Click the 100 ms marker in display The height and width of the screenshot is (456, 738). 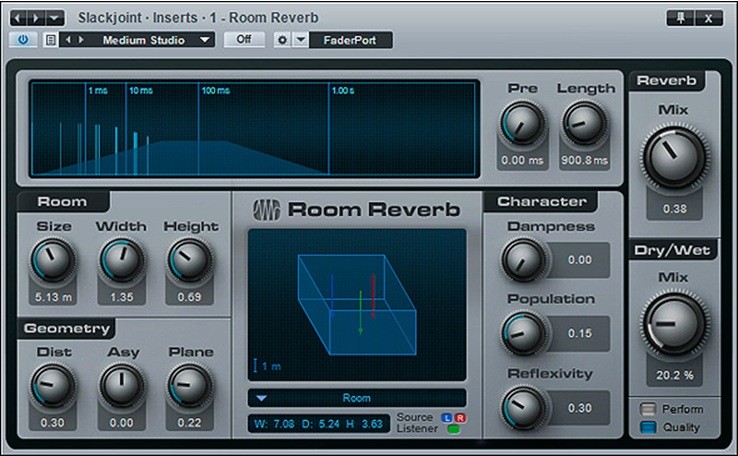tap(216, 90)
